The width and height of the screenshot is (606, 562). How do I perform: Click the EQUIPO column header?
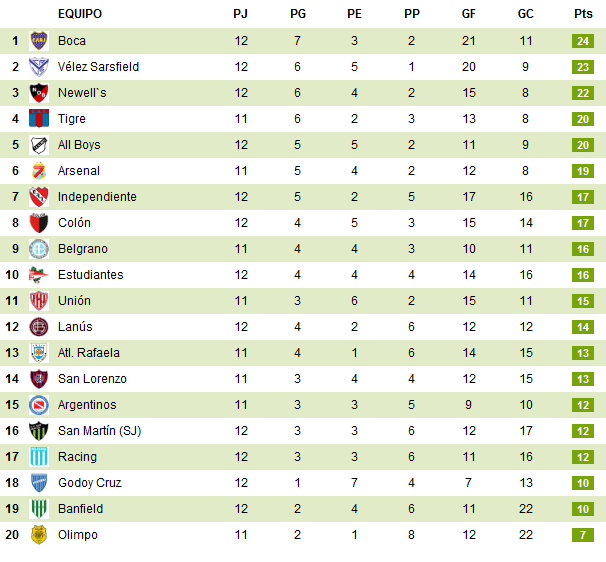click(80, 14)
